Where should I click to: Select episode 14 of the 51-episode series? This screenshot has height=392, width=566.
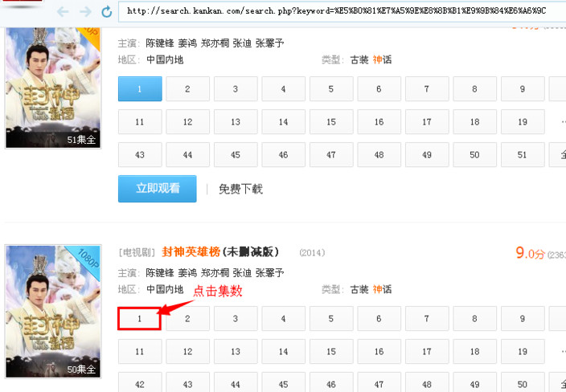(283, 122)
